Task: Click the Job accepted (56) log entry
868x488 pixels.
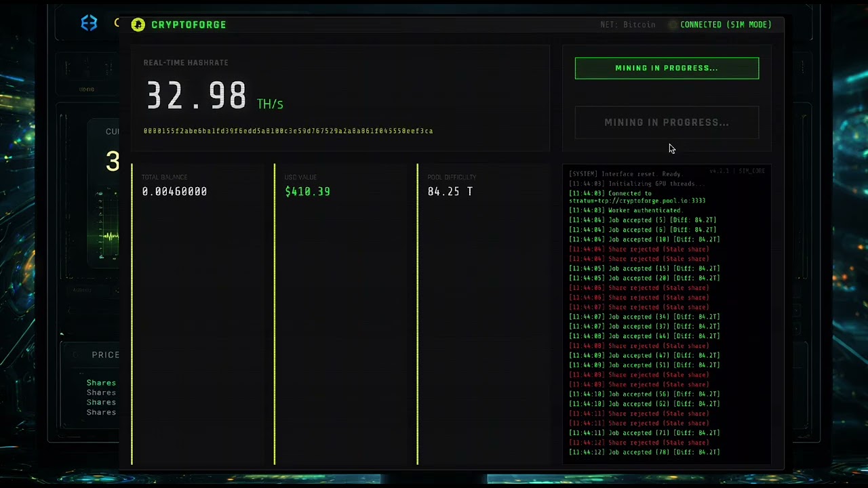Action: pyautogui.click(x=644, y=394)
